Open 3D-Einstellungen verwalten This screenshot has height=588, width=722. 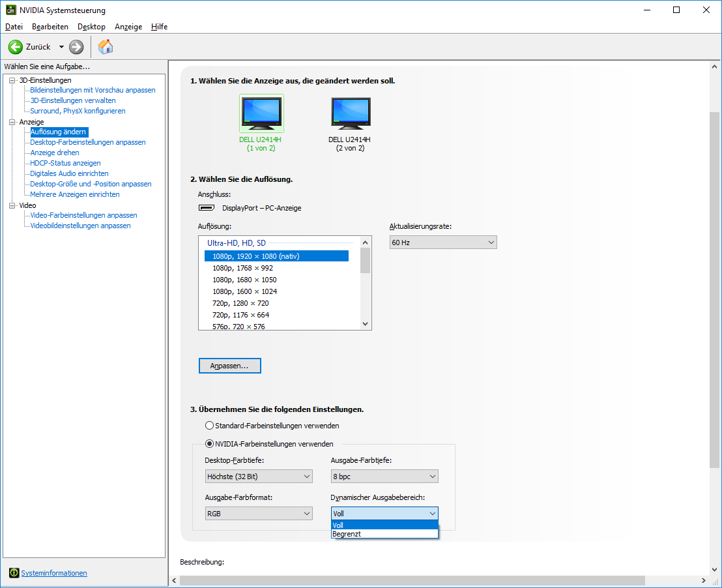[73, 100]
